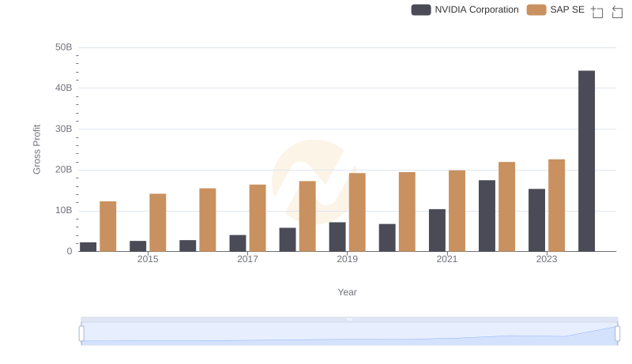Toggle SAP SE legend series
The width and height of the screenshot is (632, 364).
pos(555,9)
